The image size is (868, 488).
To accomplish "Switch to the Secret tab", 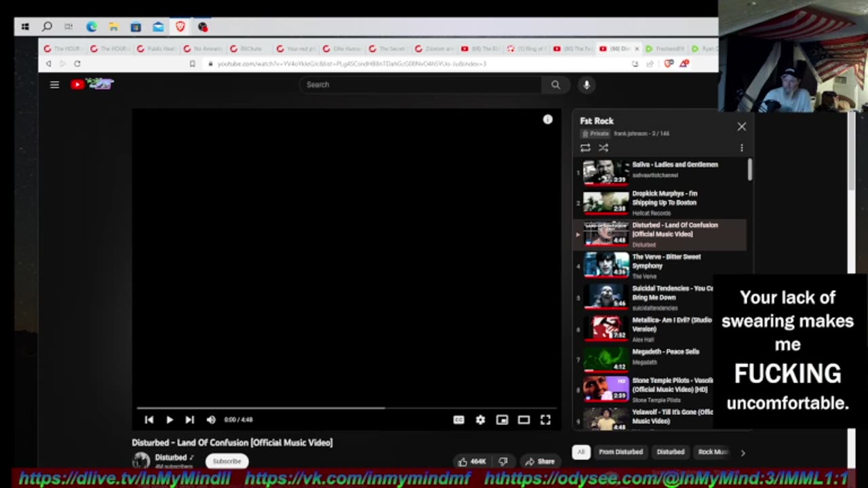I will [x=387, y=49].
